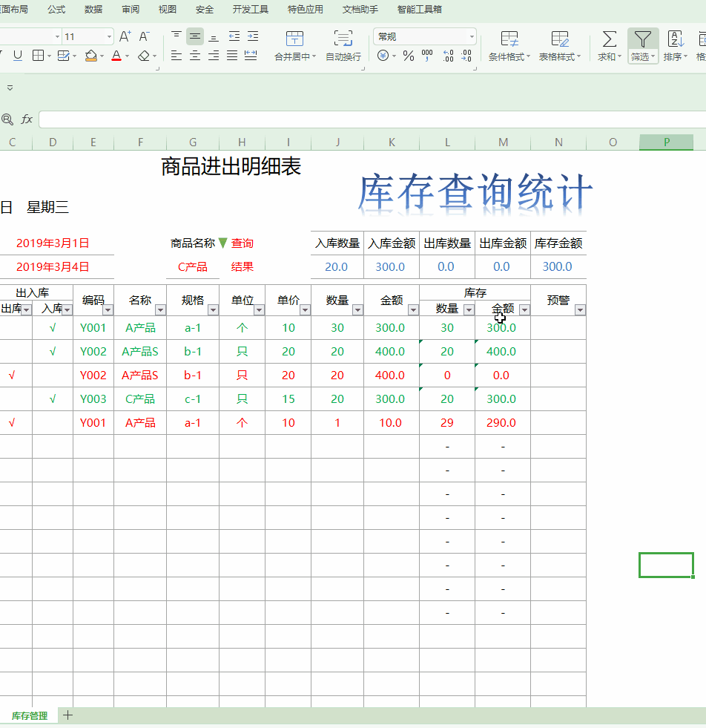Click the red font color icon
Screen dimensions: 706x728
tap(116, 56)
